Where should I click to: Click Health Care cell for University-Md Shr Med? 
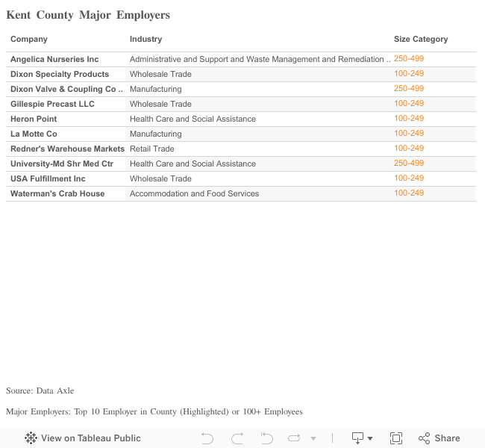click(x=193, y=164)
